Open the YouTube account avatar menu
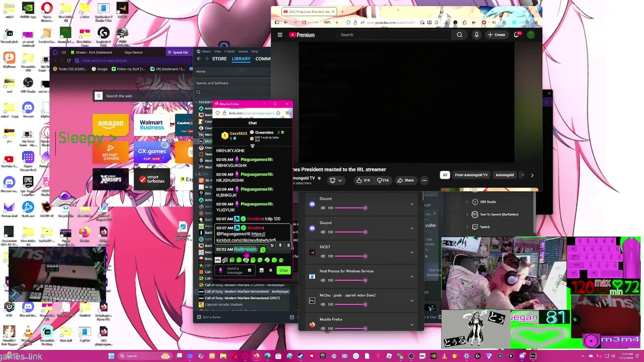This screenshot has height=362, width=644. pyautogui.click(x=531, y=35)
